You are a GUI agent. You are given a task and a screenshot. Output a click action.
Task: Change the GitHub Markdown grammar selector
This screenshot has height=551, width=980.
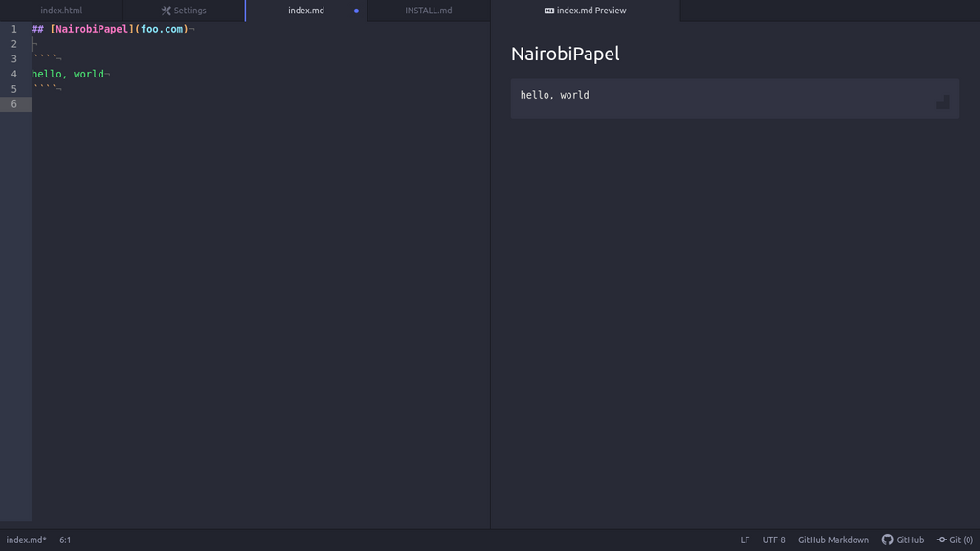834,540
